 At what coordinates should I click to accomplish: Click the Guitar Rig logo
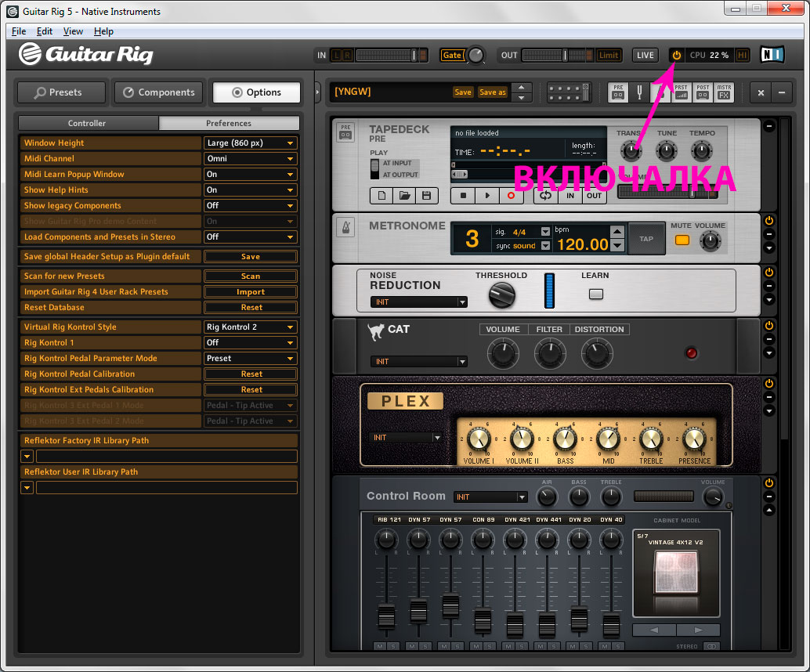[87, 54]
